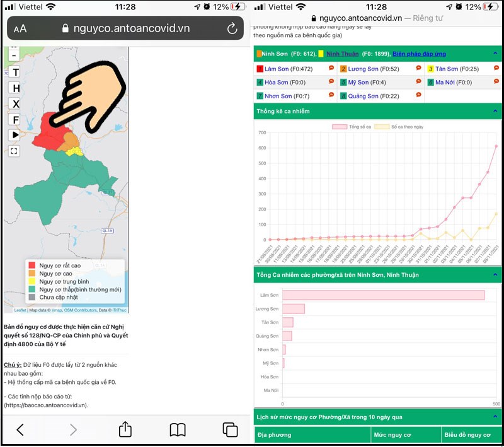
Task: Open the Tân Sơn commune link
Action: 447,69
